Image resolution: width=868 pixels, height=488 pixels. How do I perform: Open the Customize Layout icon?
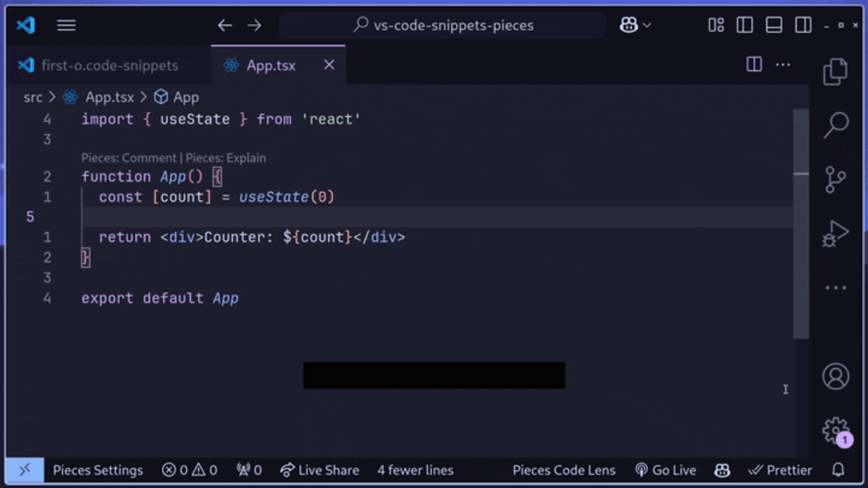click(716, 25)
